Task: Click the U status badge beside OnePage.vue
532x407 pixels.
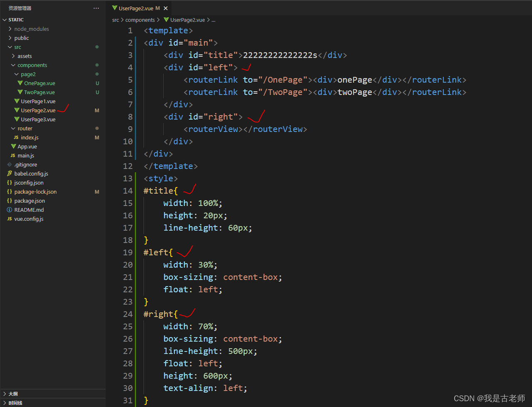Action: (x=97, y=83)
